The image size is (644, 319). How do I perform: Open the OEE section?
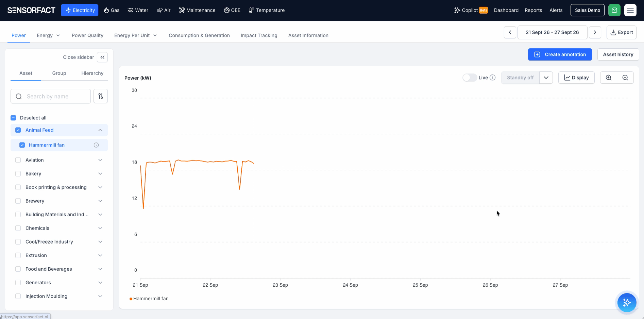[x=232, y=10]
